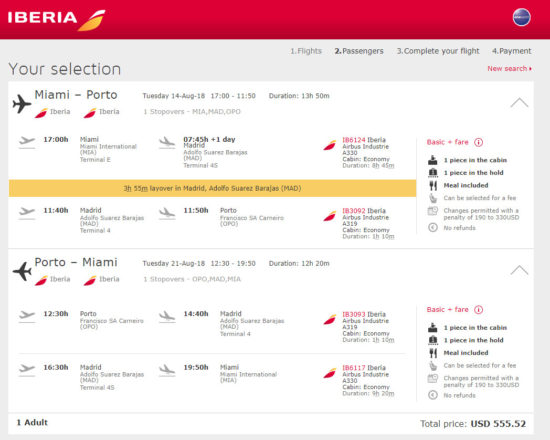Click the Duration: 12h 20m text
Screen dimensions: 550x440
coord(299,263)
